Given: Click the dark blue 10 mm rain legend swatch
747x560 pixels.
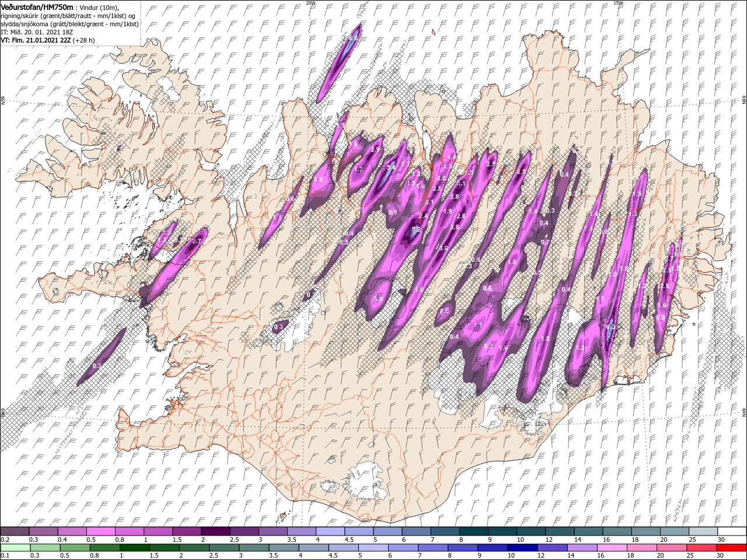Looking at the screenshot, I should click(522, 548).
